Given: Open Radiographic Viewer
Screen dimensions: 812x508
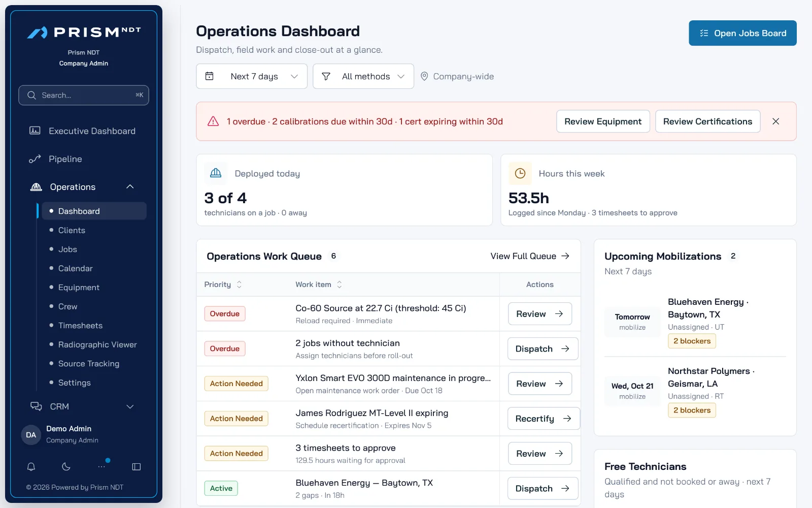Looking at the screenshot, I should tap(94, 344).
